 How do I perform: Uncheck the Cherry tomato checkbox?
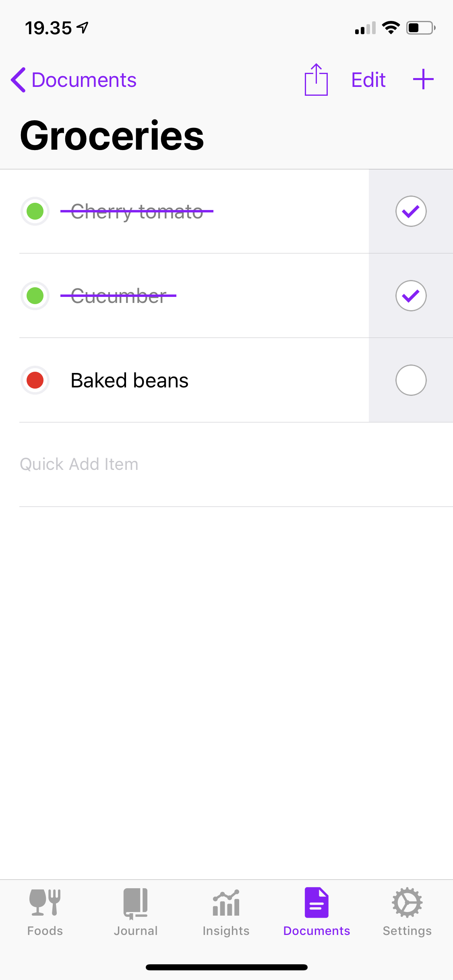411,211
